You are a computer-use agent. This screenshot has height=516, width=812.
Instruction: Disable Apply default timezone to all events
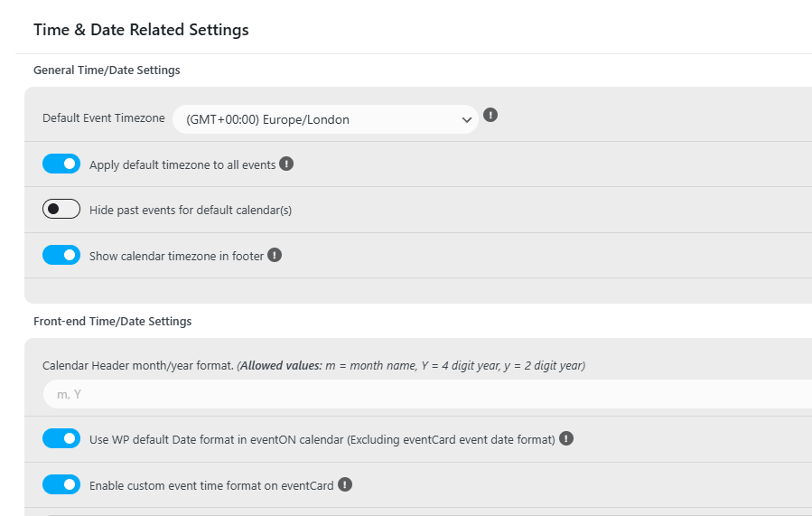(61, 164)
